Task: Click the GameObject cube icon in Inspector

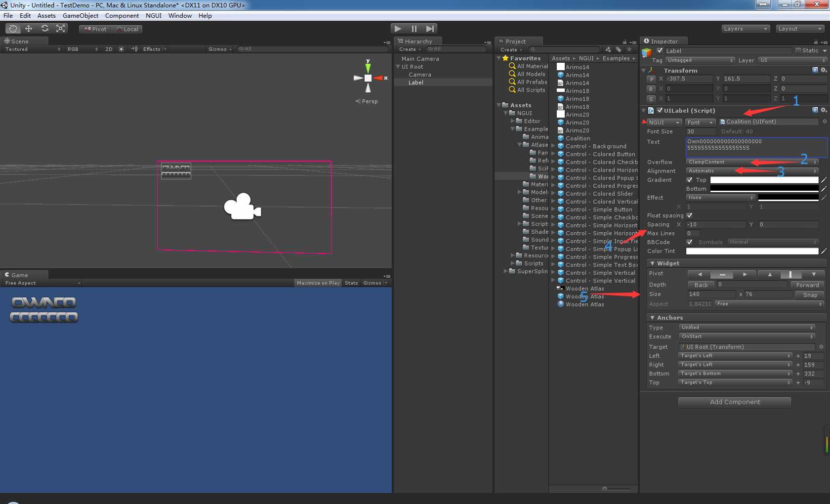Action: [x=647, y=52]
